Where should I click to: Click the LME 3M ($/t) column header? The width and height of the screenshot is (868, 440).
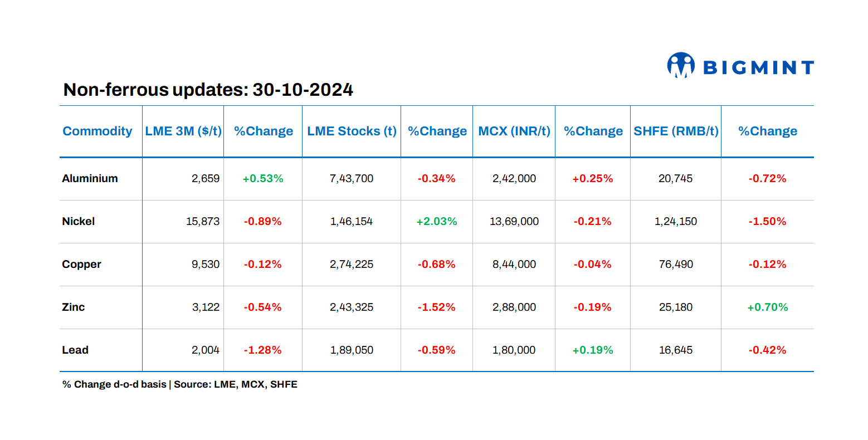pos(183,131)
